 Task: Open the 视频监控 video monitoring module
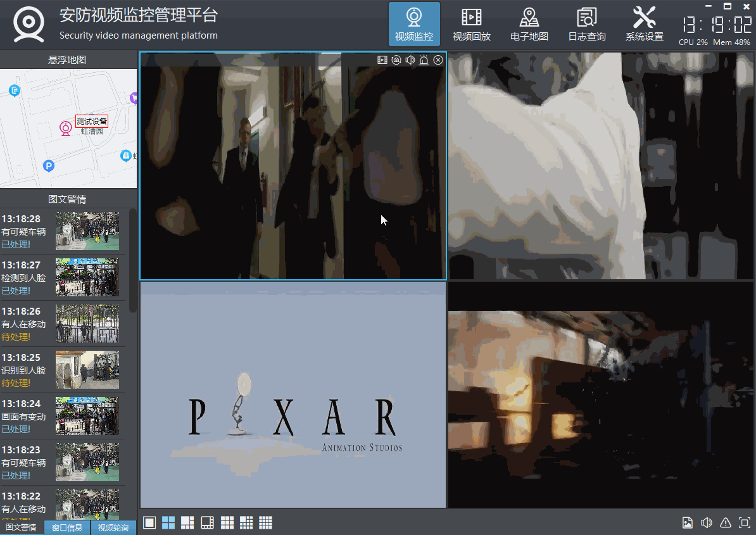[414, 24]
